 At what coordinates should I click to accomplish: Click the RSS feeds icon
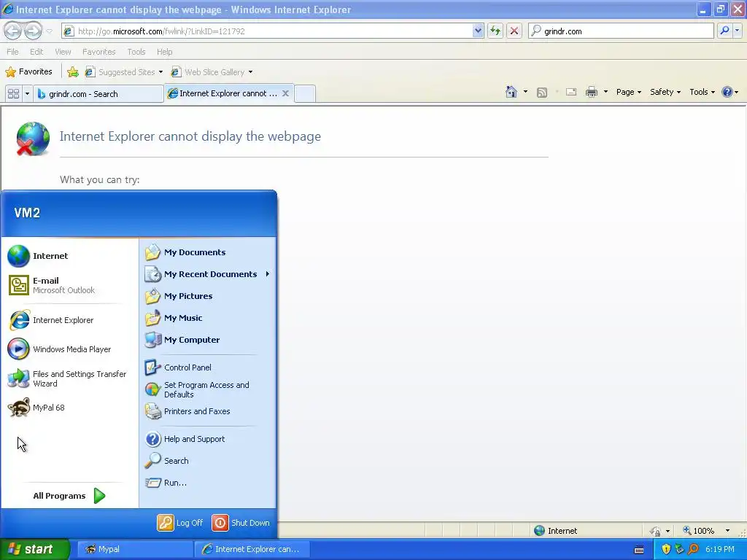point(542,93)
